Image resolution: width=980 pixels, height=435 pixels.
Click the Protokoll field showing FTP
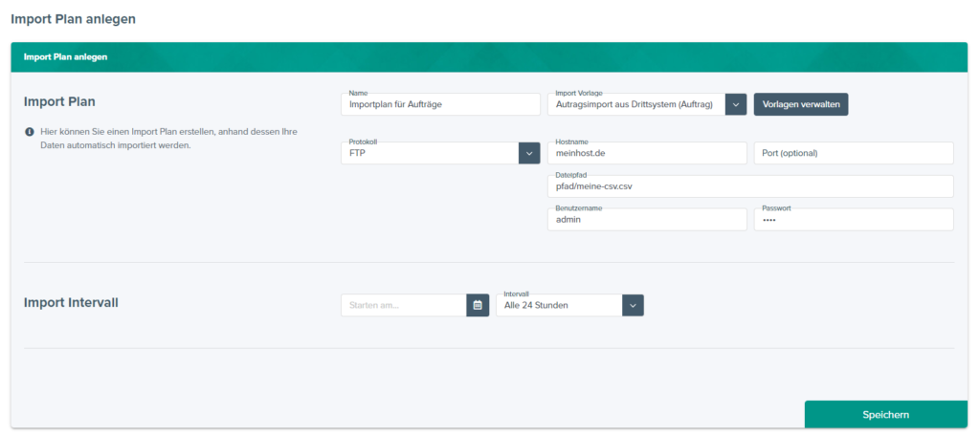pos(429,153)
